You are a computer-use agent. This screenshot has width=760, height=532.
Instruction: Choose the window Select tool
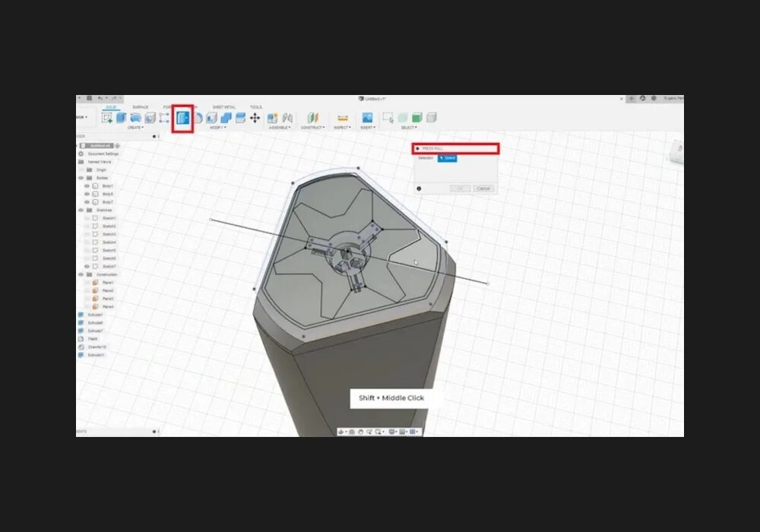[388, 118]
